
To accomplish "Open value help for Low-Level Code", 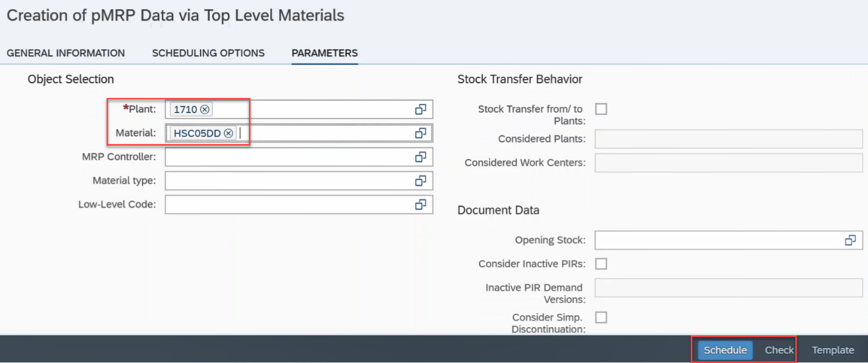I will 421,204.
